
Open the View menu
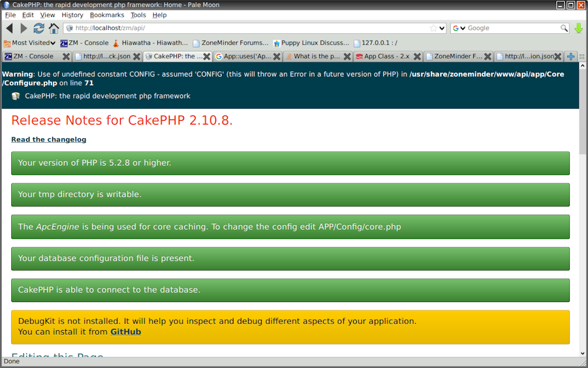point(47,15)
